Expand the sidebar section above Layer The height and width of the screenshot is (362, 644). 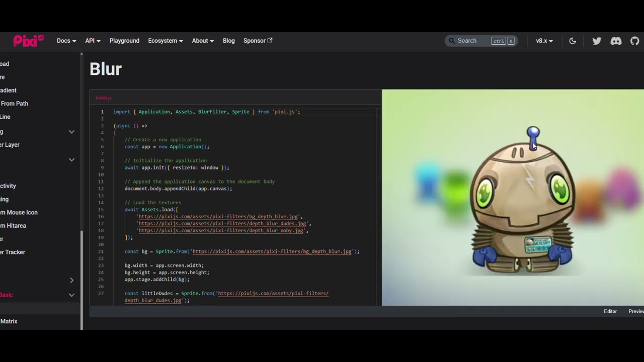tap(71, 132)
